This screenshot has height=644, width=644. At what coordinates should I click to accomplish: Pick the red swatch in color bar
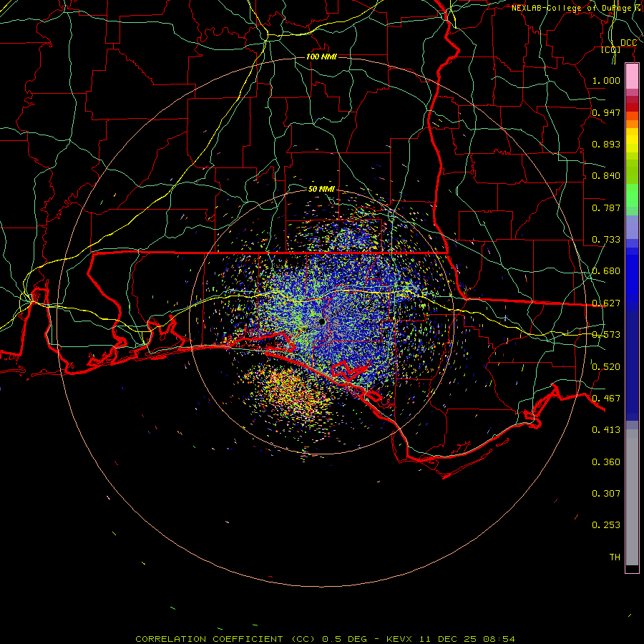[x=632, y=107]
